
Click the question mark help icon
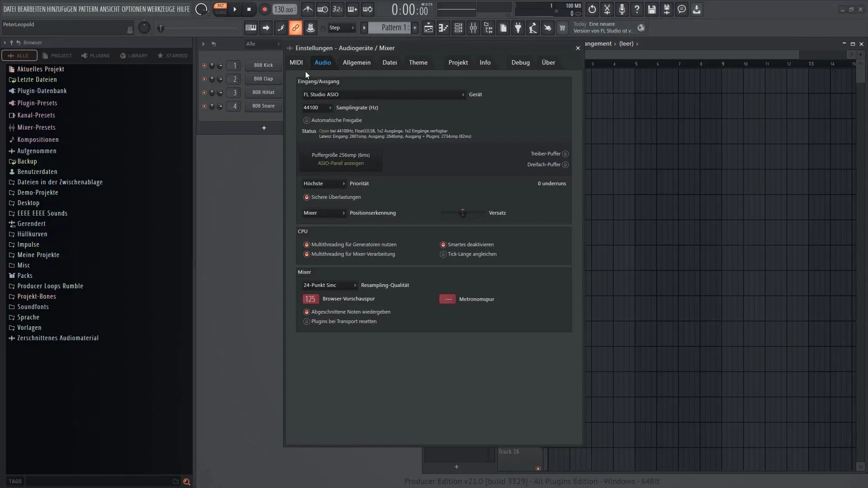[637, 9]
